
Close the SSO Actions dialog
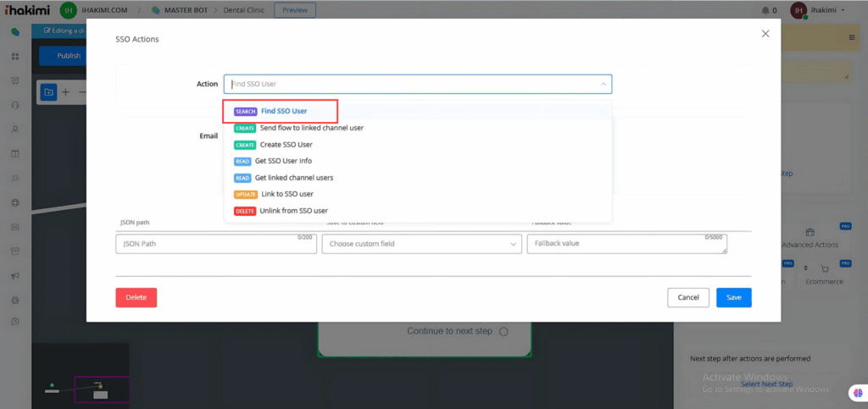tap(765, 34)
